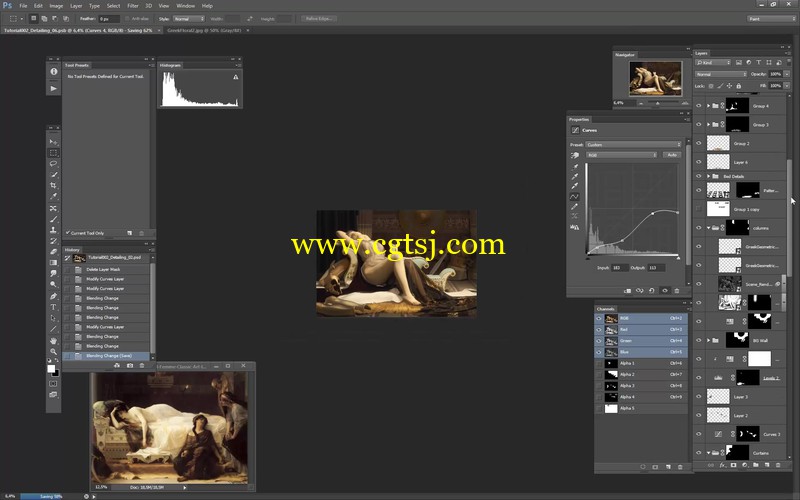
Task: Select the Zoom tool in the toolbox
Action: point(53,352)
